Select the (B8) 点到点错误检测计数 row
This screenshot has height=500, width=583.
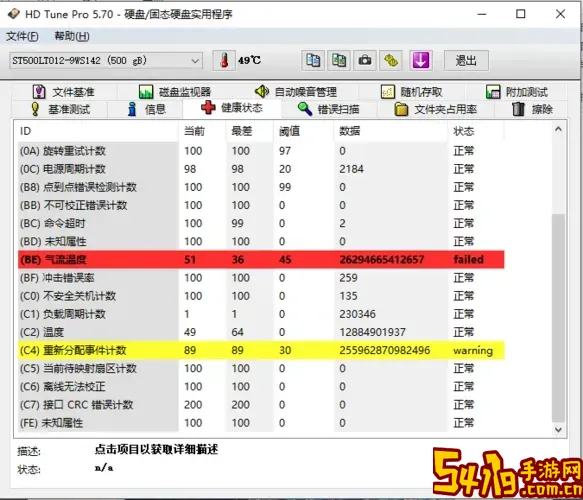(x=261, y=187)
